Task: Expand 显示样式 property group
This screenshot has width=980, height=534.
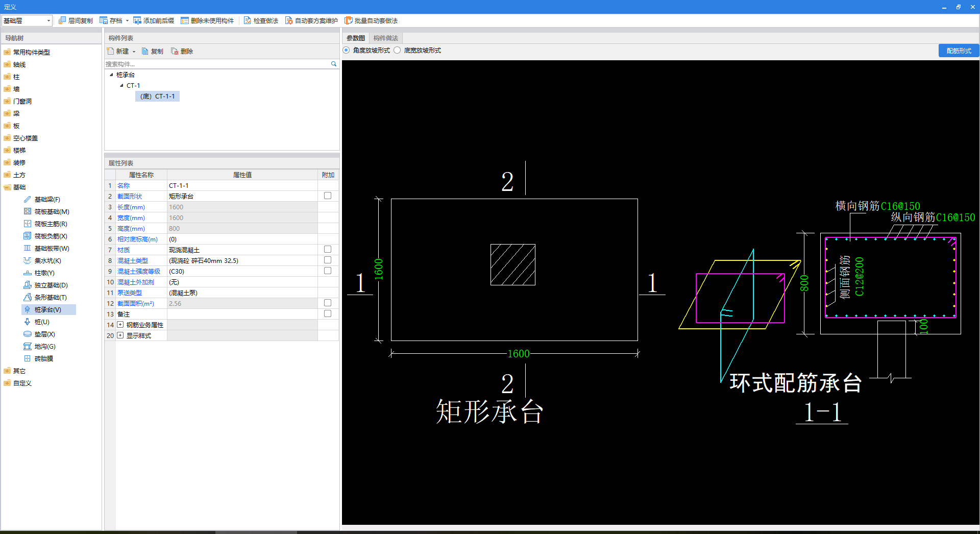Action: [x=120, y=335]
